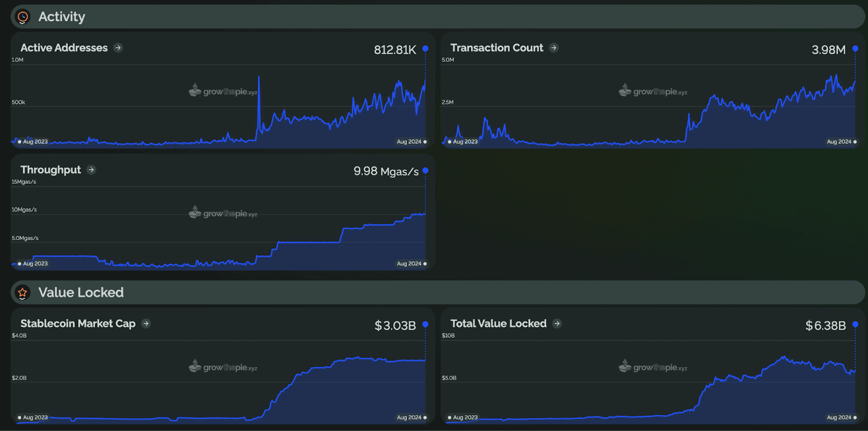Click the Active Addresses title

point(64,48)
